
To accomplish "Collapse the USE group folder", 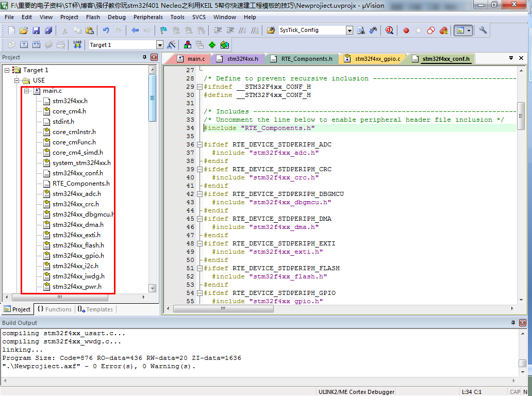I will point(16,81).
